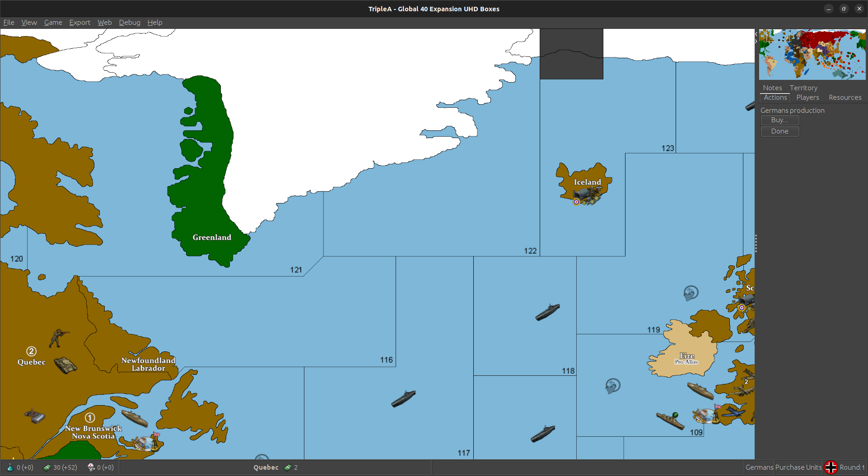
Task: Switch to the Notes tab
Action: [772, 88]
